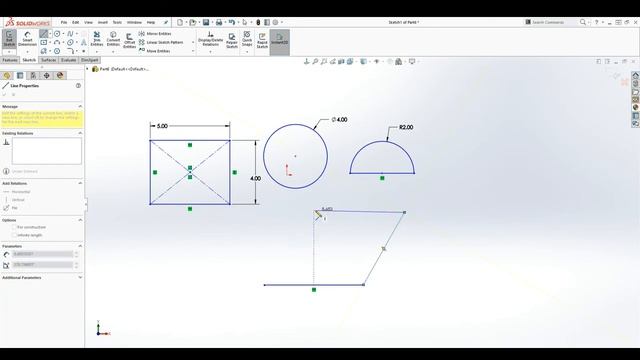Screen dimensions: 640x360
Task: Switch to the DimXpert tab
Action: click(x=89, y=60)
